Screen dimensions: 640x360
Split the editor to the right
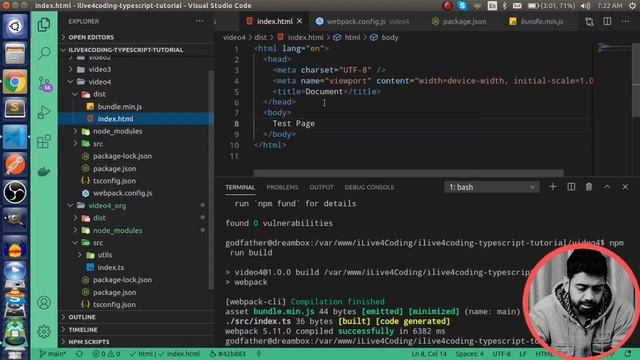pos(607,21)
